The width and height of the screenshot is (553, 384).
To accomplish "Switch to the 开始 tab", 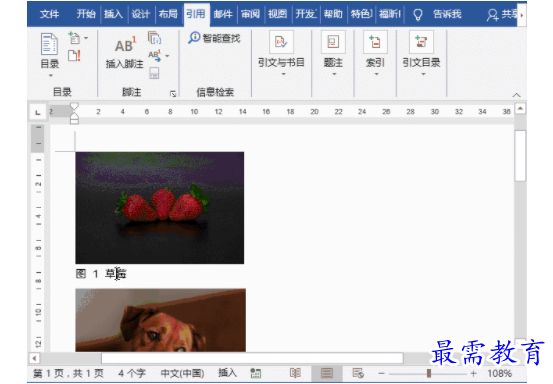I will [86, 14].
